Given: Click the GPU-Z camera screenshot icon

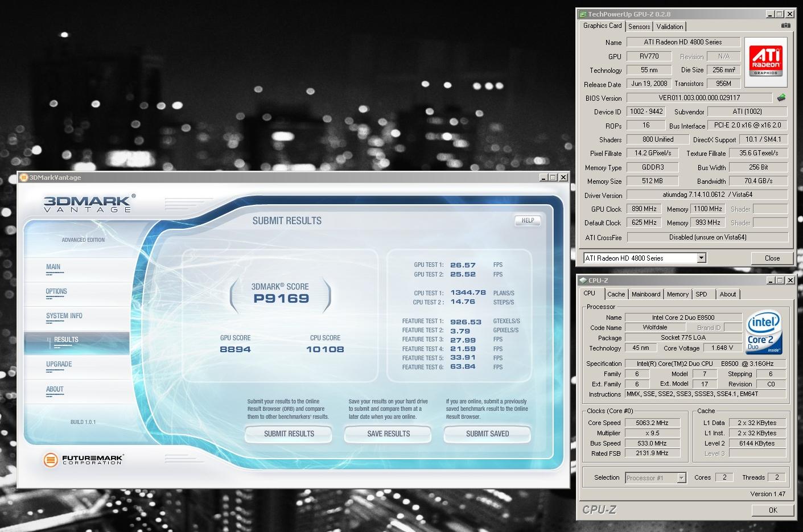Looking at the screenshot, I should click(x=785, y=26).
